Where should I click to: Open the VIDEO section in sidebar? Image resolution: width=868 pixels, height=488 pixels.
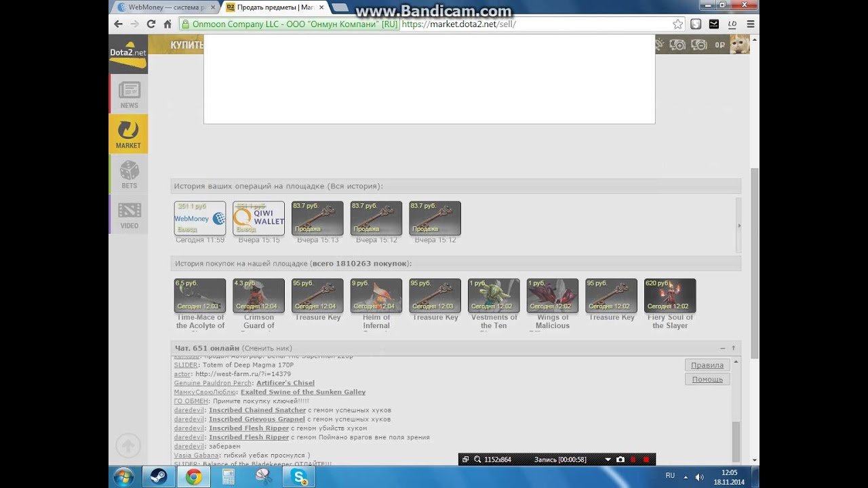(x=129, y=214)
